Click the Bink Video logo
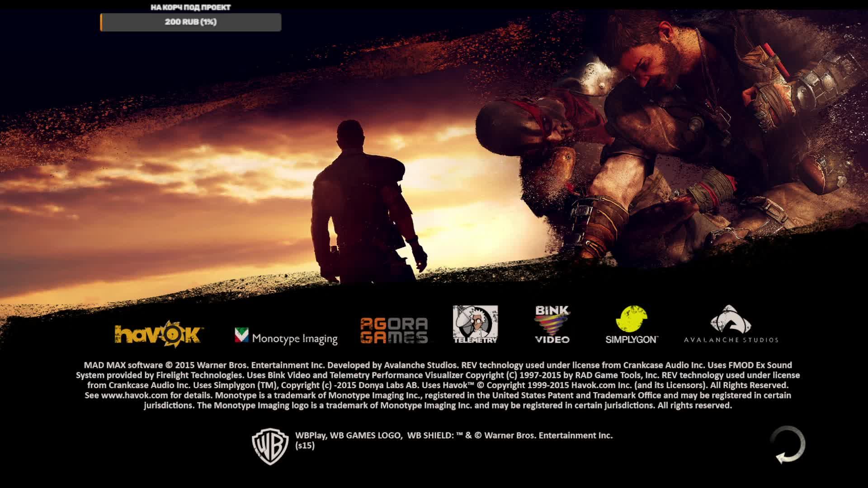868x488 pixels. 552,324
